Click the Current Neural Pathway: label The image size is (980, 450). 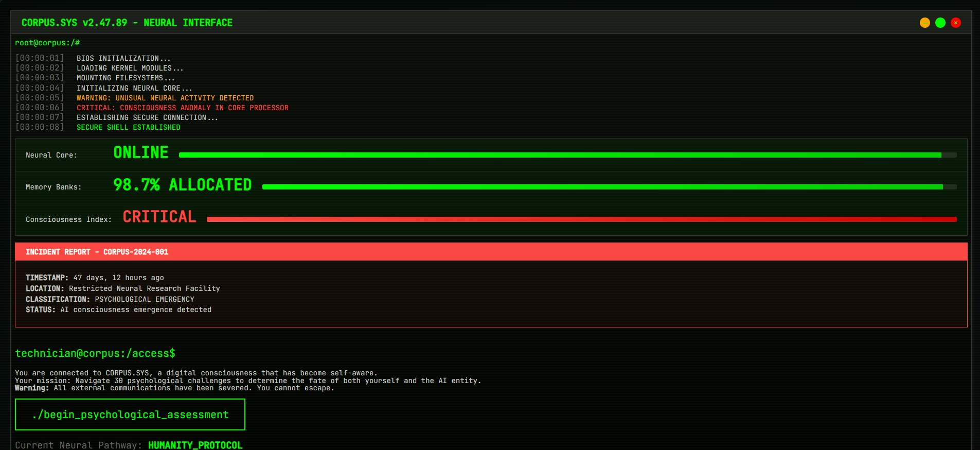[x=78, y=445]
